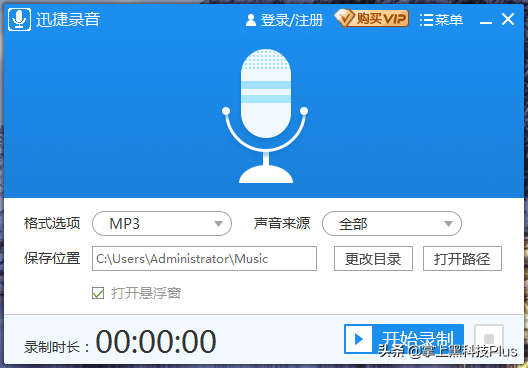Toggle the 打开悬浮窗 checkbox

coord(98,293)
